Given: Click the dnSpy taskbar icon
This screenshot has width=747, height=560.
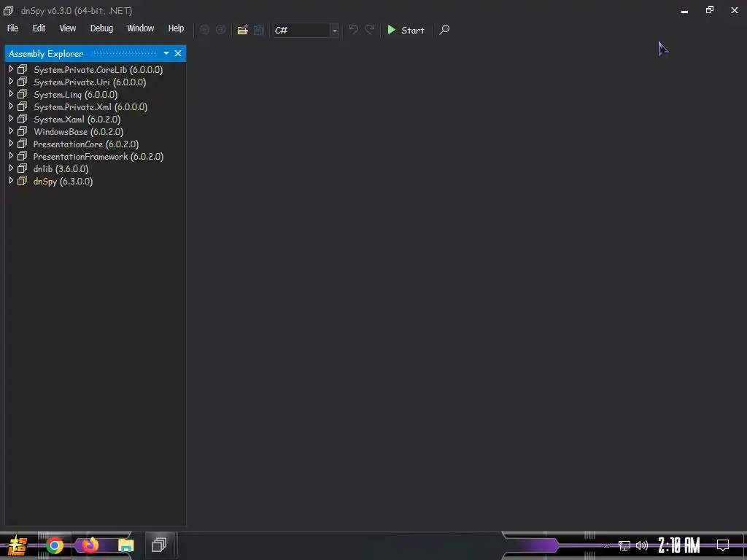Looking at the screenshot, I should [158, 545].
